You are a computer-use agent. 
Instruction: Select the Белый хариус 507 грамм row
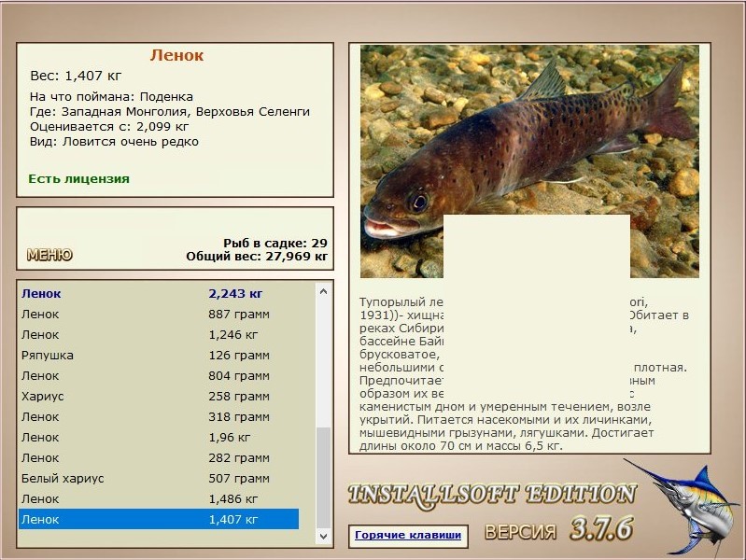click(x=159, y=478)
